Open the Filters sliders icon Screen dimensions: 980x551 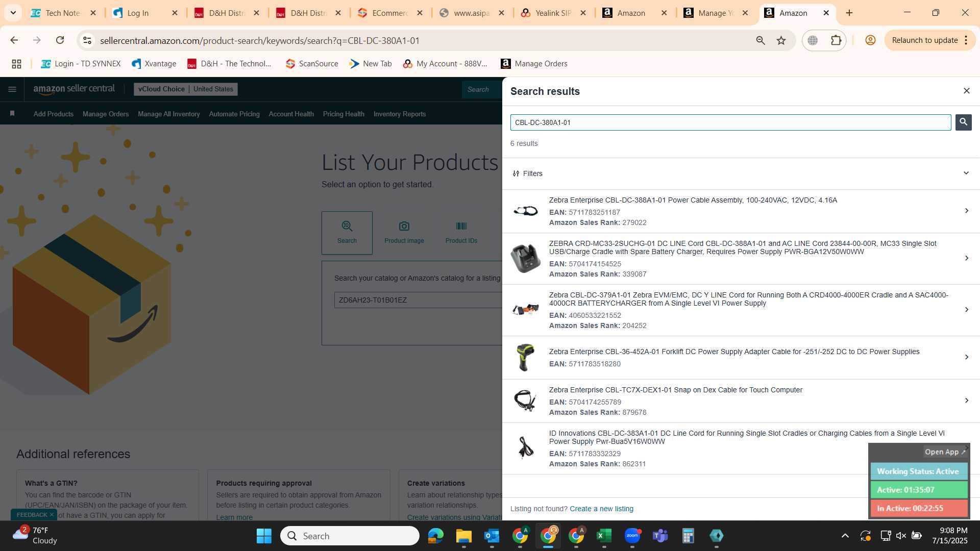516,173
